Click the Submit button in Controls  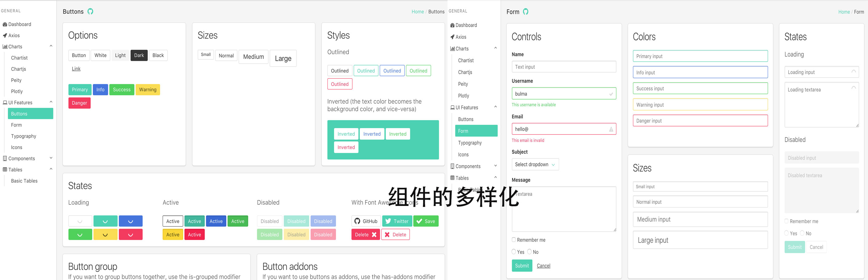[x=522, y=266]
